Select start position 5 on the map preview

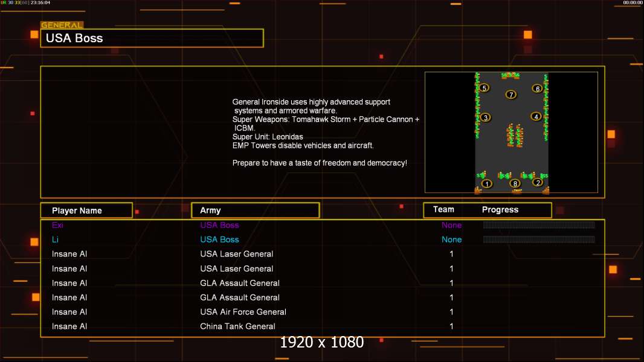pyautogui.click(x=485, y=87)
